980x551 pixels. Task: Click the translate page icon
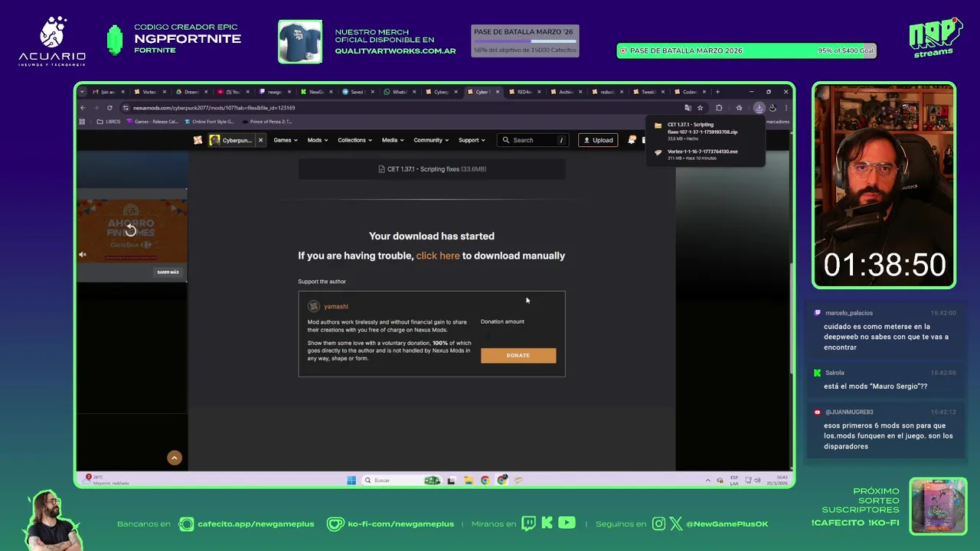click(x=688, y=108)
